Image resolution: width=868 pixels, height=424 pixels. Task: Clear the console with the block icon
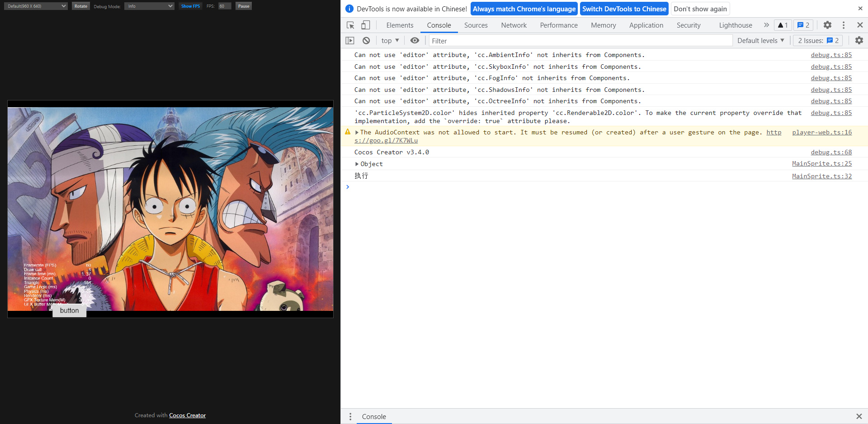[x=366, y=41]
